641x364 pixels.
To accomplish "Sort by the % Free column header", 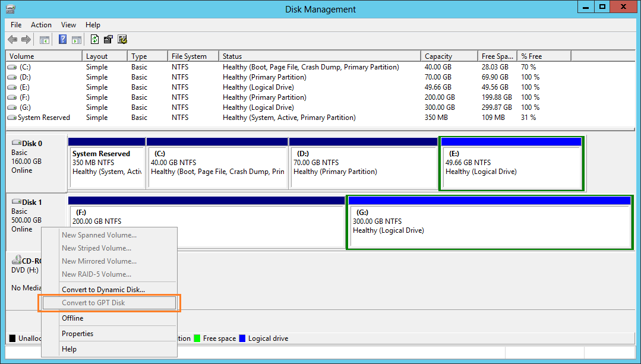I will click(x=544, y=56).
